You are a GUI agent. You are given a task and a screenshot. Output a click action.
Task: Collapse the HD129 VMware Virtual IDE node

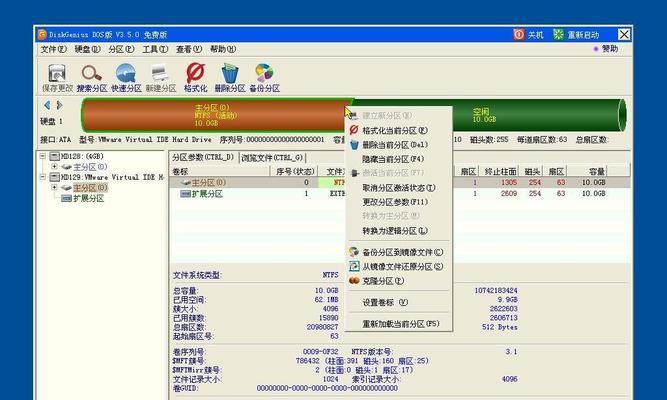(44, 177)
